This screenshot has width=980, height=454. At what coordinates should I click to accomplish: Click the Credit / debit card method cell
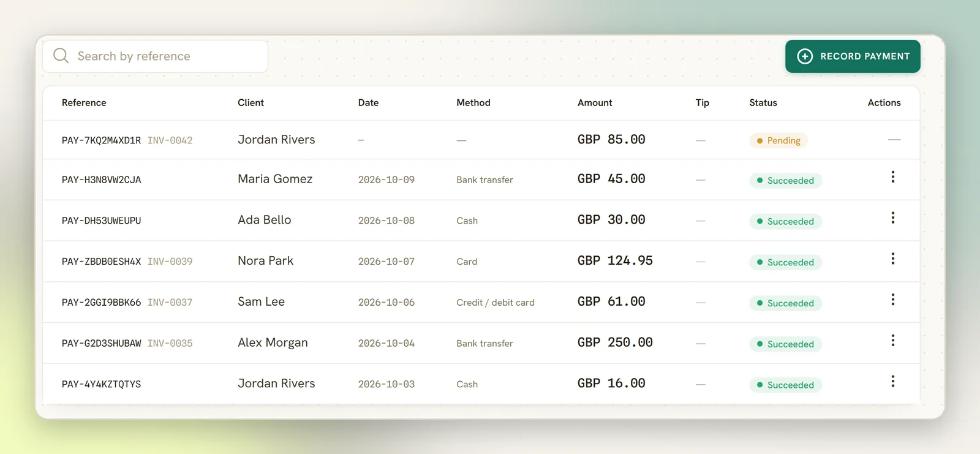pos(496,303)
